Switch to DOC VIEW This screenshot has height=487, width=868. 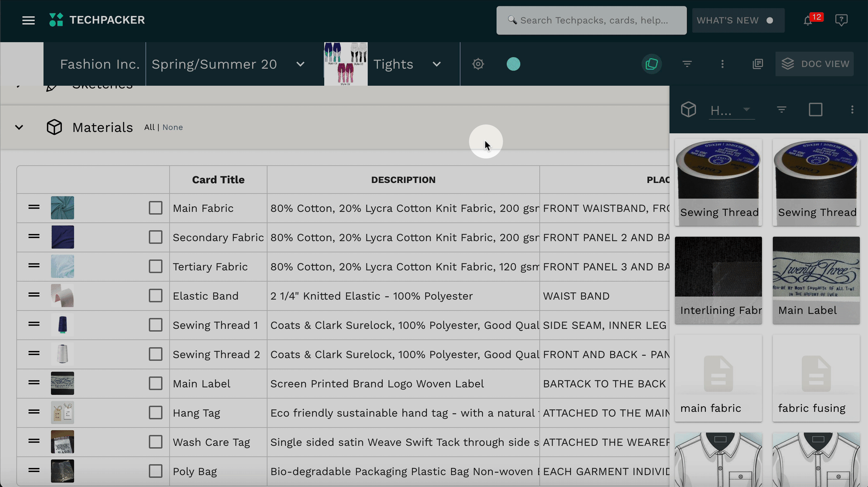click(x=815, y=64)
